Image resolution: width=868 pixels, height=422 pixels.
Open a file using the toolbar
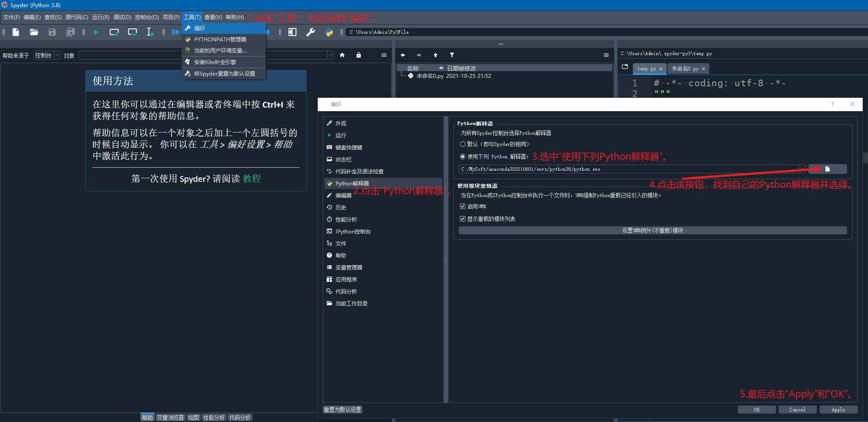(34, 32)
